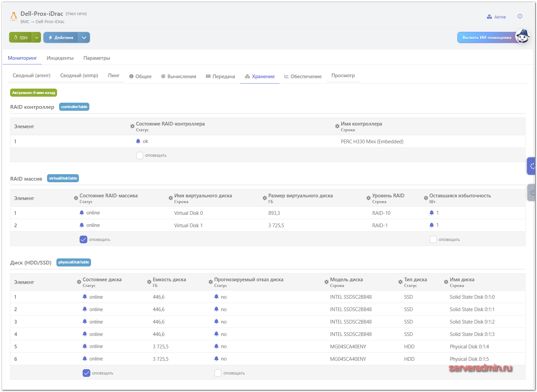Image resolution: width=537 pixels, height=392 pixels.
Task: Toggle ОПОВЕЩАТЬ checkbox for remaining redundancy
Action: [433, 240]
